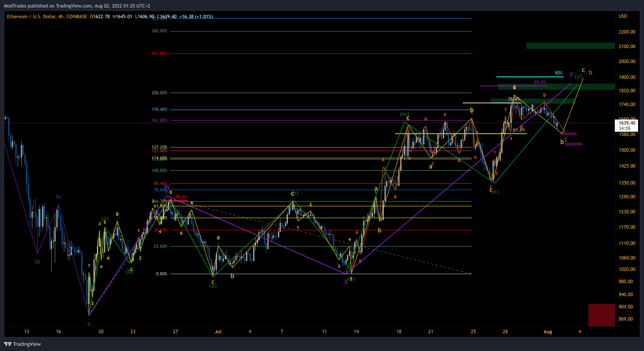Click the green zone at 2100.00 level
Image resolution: width=644 pixels, height=351 pixels.
[x=571, y=46]
